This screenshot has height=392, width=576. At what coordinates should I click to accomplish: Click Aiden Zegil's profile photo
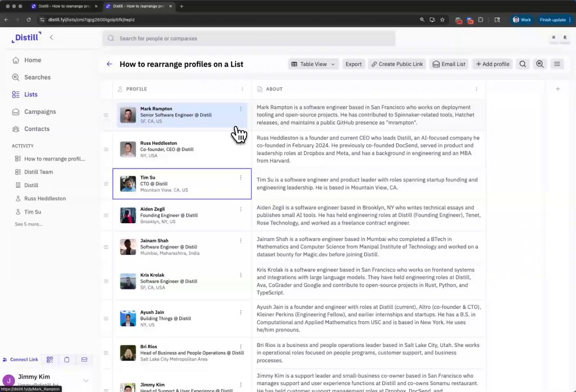[x=128, y=215]
